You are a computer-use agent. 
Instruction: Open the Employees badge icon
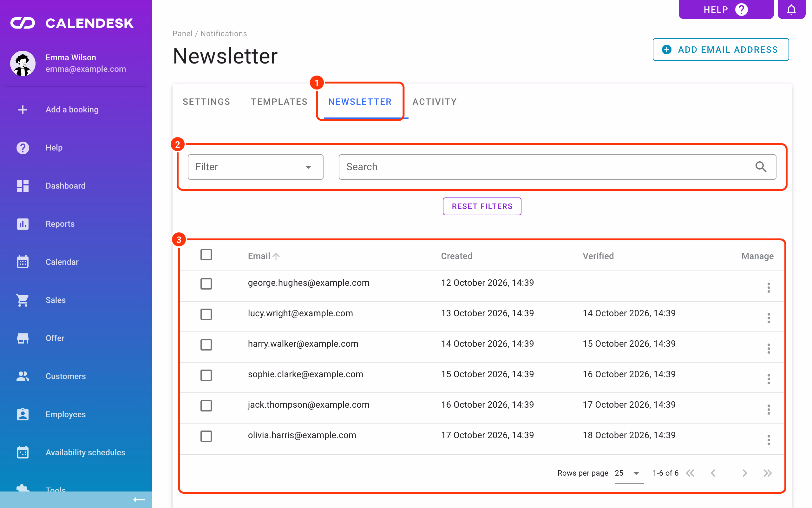(23, 414)
